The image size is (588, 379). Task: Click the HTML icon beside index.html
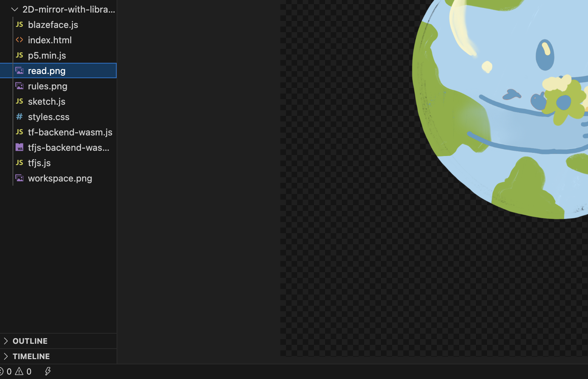[19, 40]
